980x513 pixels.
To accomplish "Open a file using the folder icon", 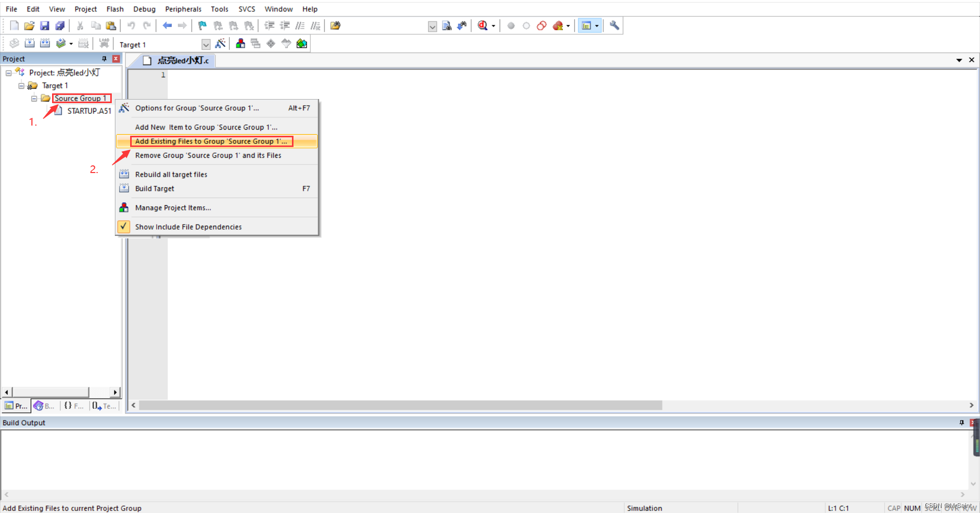I will (x=30, y=26).
